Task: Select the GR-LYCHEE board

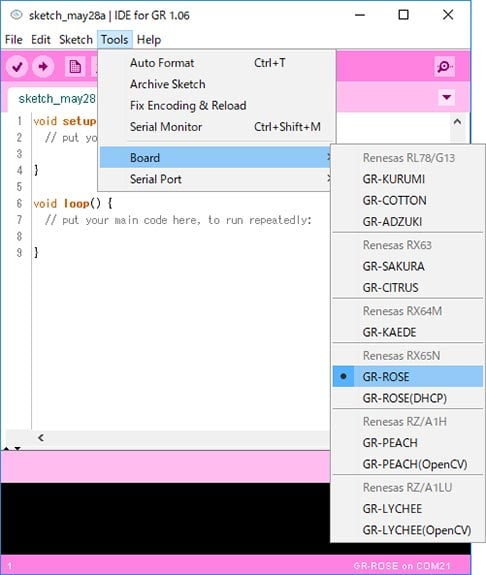Action: pyautogui.click(x=408, y=509)
